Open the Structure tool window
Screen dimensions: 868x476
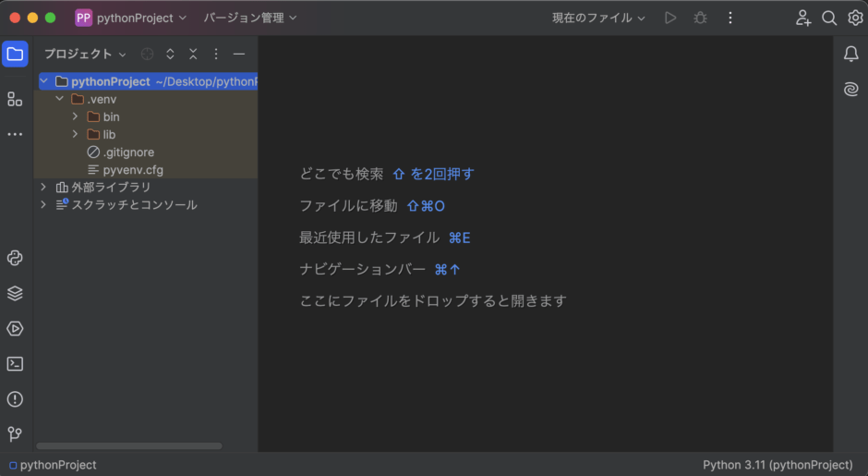click(x=15, y=99)
